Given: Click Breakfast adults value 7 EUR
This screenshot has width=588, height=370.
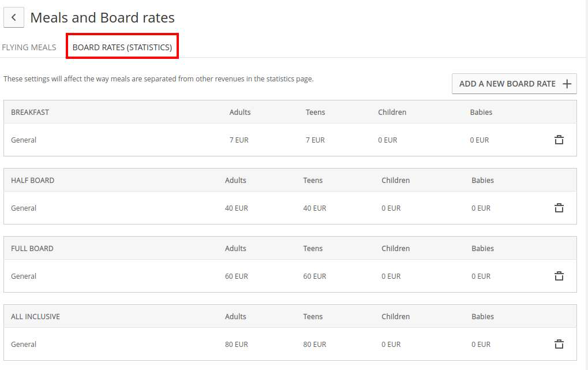Looking at the screenshot, I should pos(239,140).
